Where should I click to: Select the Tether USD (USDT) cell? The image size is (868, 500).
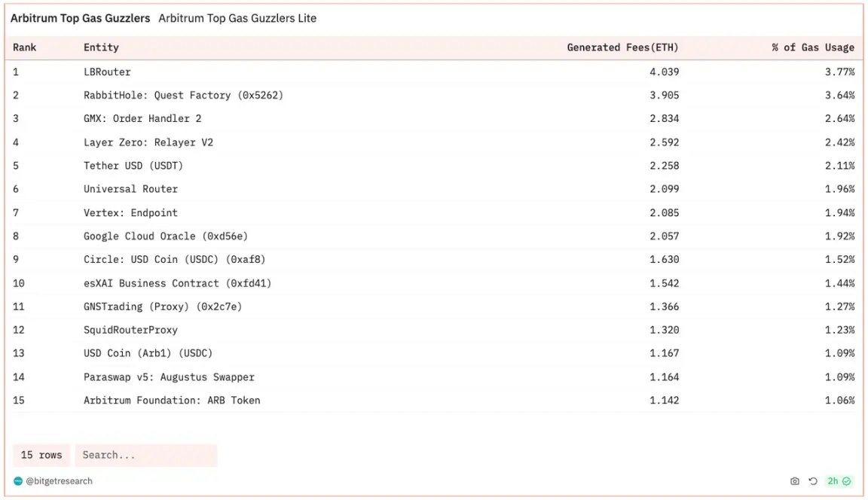tap(133, 166)
